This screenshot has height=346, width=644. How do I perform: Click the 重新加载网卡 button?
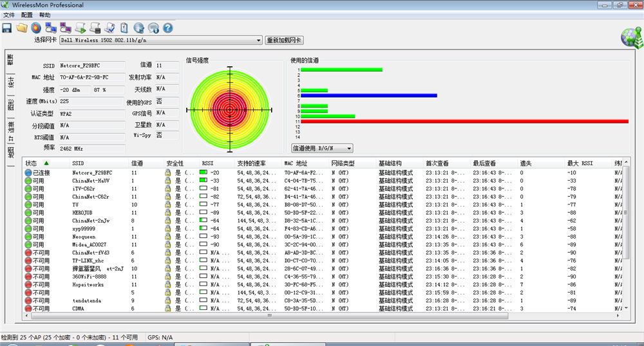(x=284, y=40)
